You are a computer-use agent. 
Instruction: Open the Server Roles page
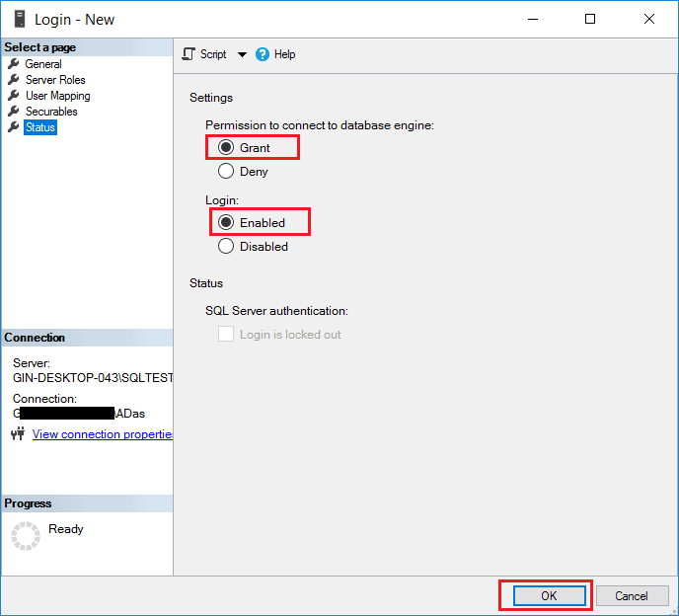(55, 80)
